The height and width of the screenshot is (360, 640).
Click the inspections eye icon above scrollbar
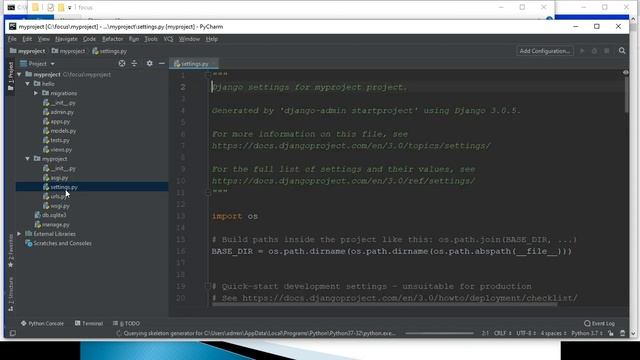click(625, 73)
